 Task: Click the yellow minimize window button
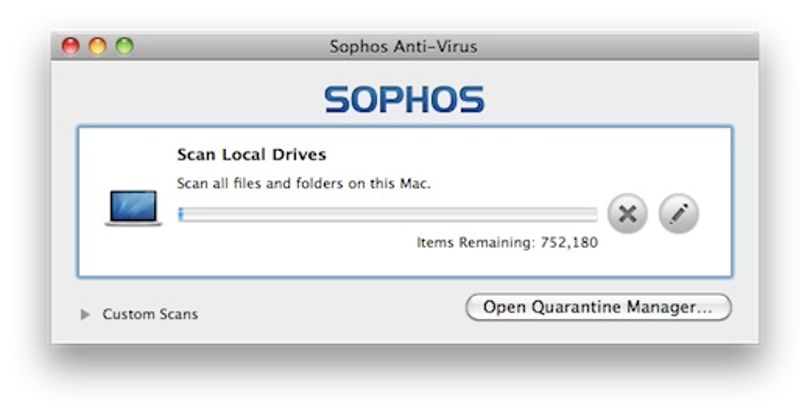98,46
